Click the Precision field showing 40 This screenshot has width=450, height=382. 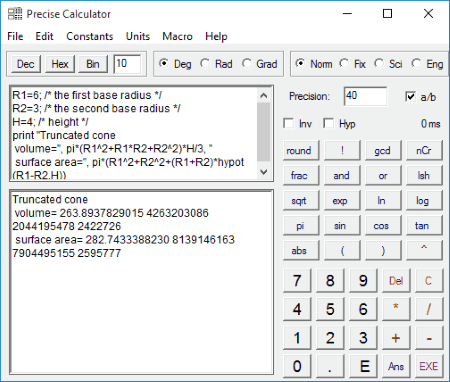(x=365, y=96)
